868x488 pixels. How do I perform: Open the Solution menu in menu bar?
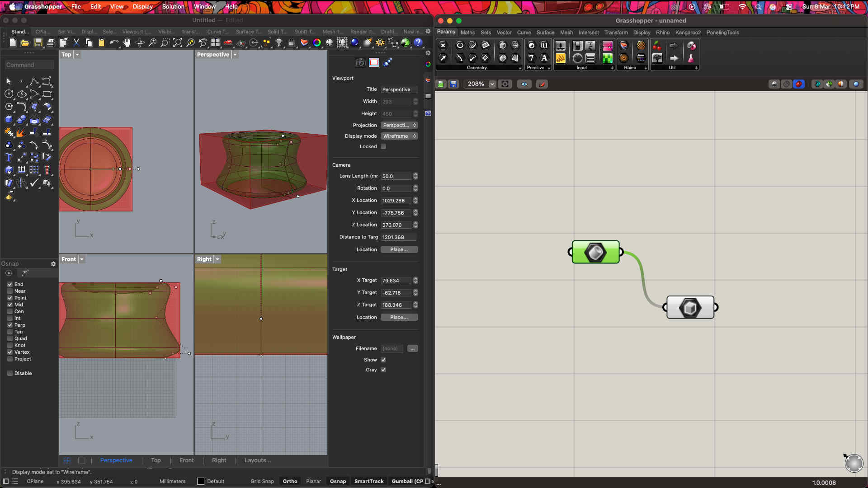[173, 6]
